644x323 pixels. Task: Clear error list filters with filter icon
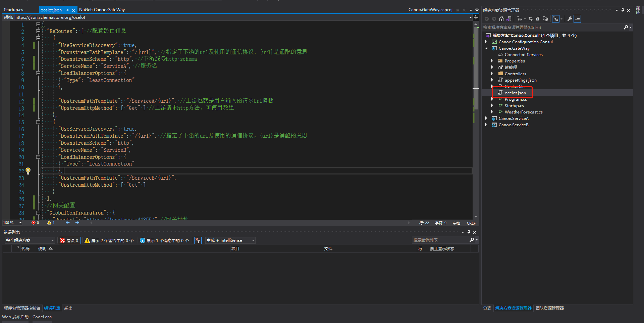click(x=198, y=240)
